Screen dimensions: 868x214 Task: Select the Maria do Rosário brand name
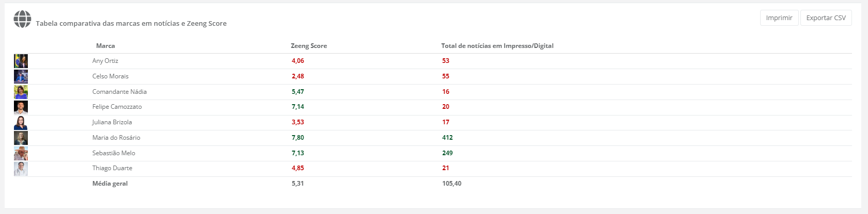(116, 138)
